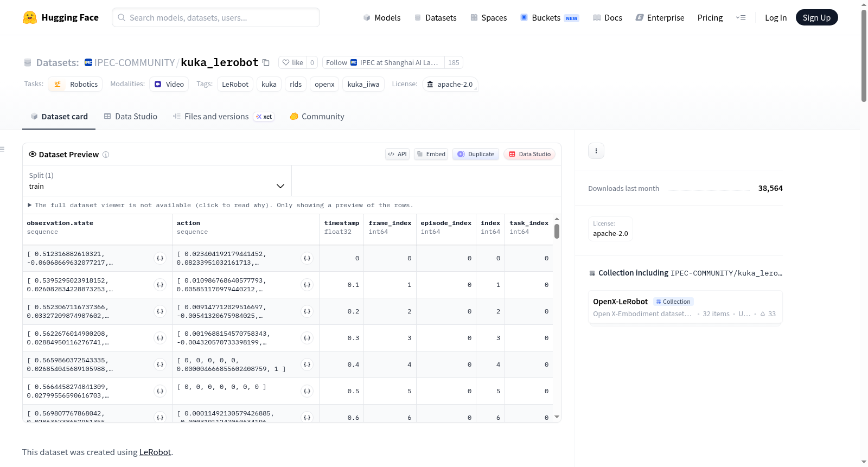Expand JSON for action row 0.000004666855602408759
The image size is (868, 467).
click(307, 364)
